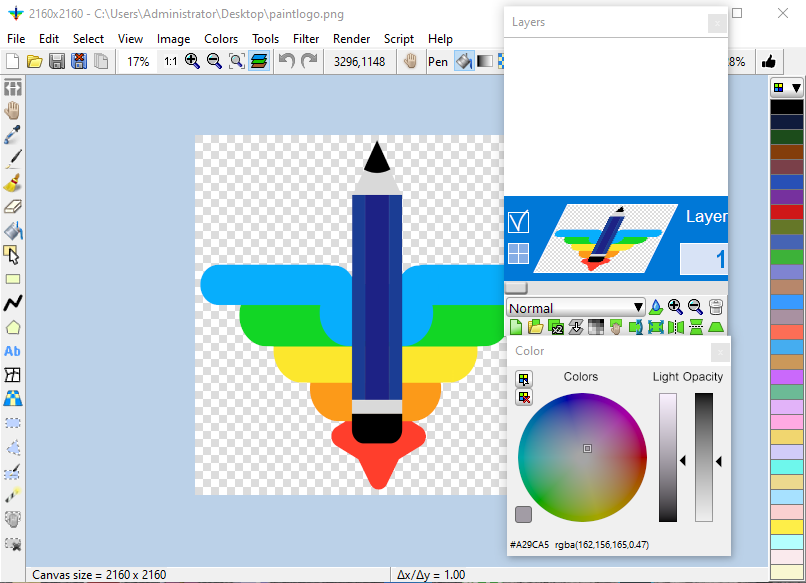This screenshot has height=583, width=806.
Task: Toggle the layer stack window button
Action: [x=259, y=62]
